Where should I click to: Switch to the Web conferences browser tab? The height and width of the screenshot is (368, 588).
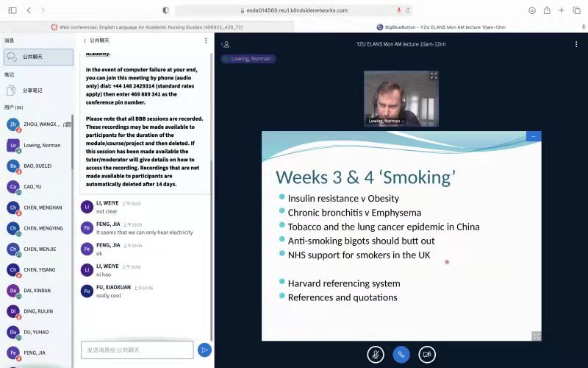point(147,26)
